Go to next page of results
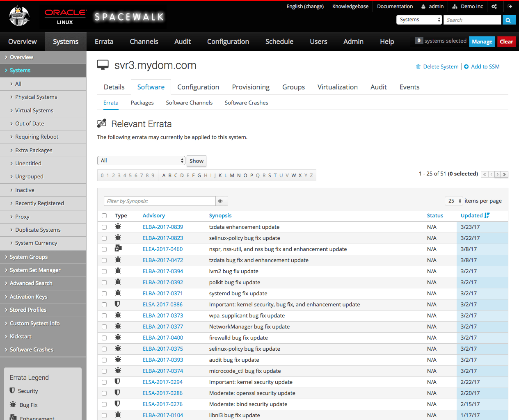 pos(498,174)
